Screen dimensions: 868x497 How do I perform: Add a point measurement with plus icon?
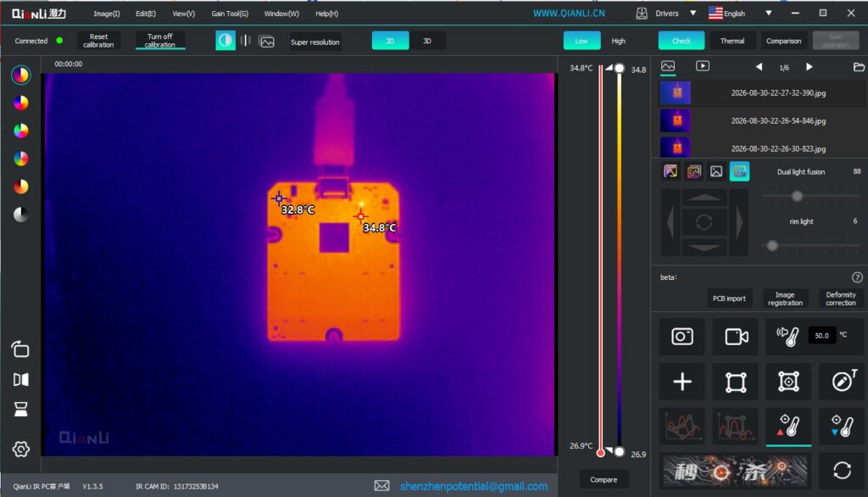coord(682,382)
